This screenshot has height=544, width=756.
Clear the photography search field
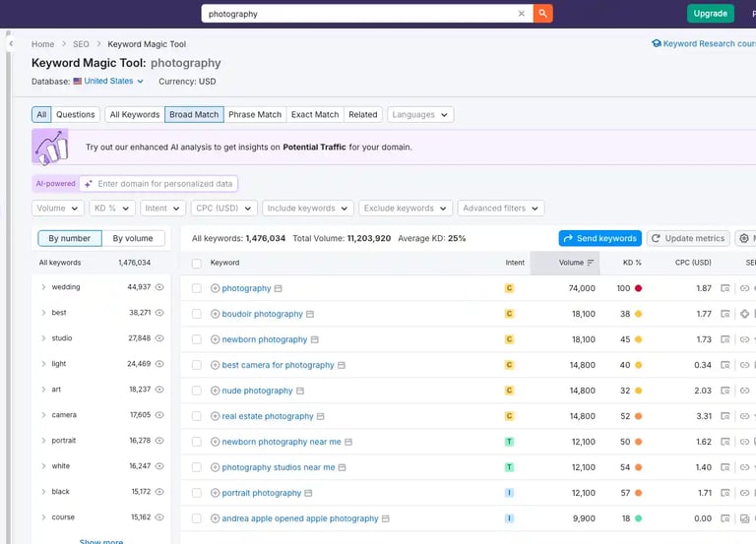(x=521, y=14)
